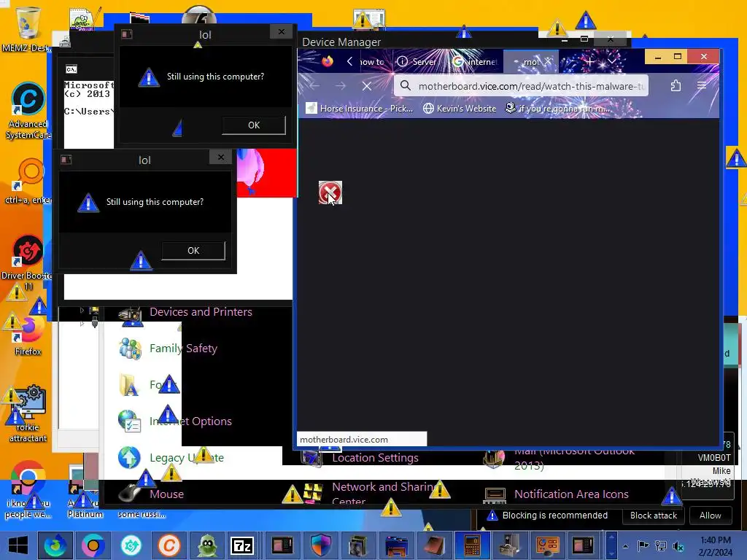Open the 'Yorkie attractant' desktop icon
Image resolution: width=747 pixels, height=560 pixels.
pos(28,414)
